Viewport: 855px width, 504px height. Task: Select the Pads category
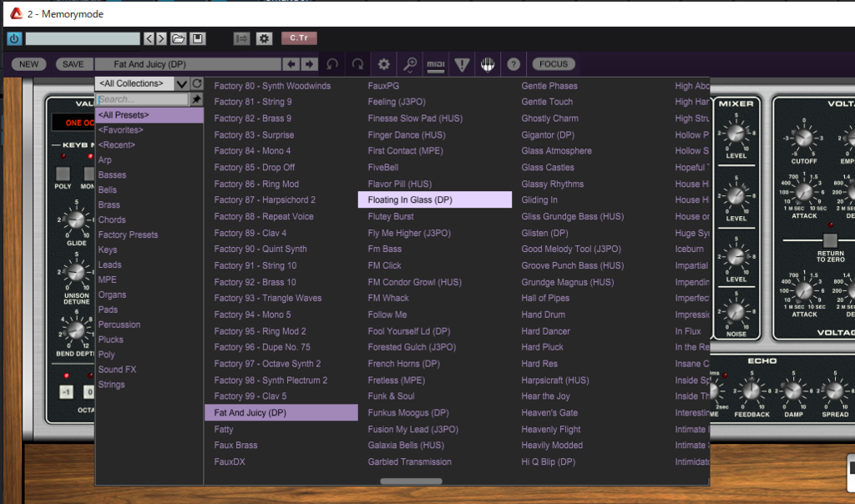pyautogui.click(x=108, y=310)
